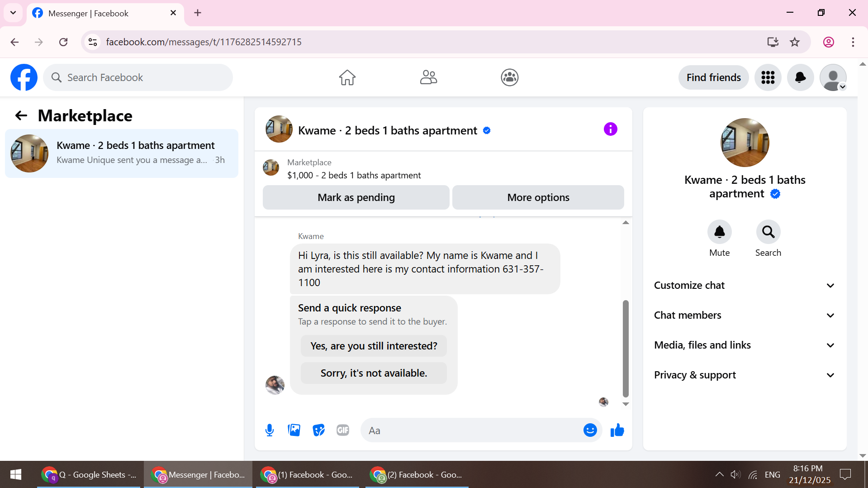
Task: Expand Privacy & support section
Action: [x=745, y=375]
